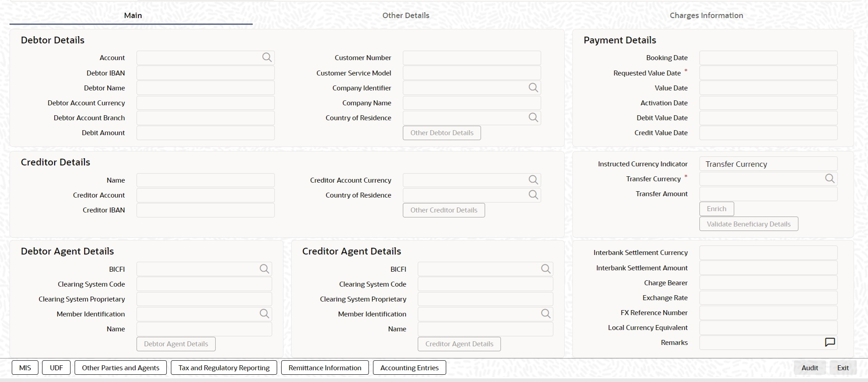Screen dimensions: 868x382
Task: Click the Credit Value Date field
Action: pyautogui.click(x=768, y=132)
